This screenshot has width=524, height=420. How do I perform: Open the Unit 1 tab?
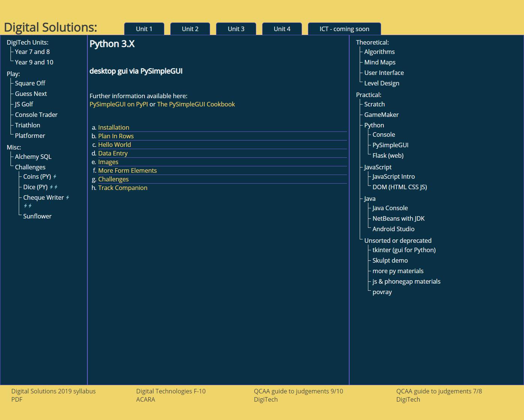pyautogui.click(x=144, y=29)
